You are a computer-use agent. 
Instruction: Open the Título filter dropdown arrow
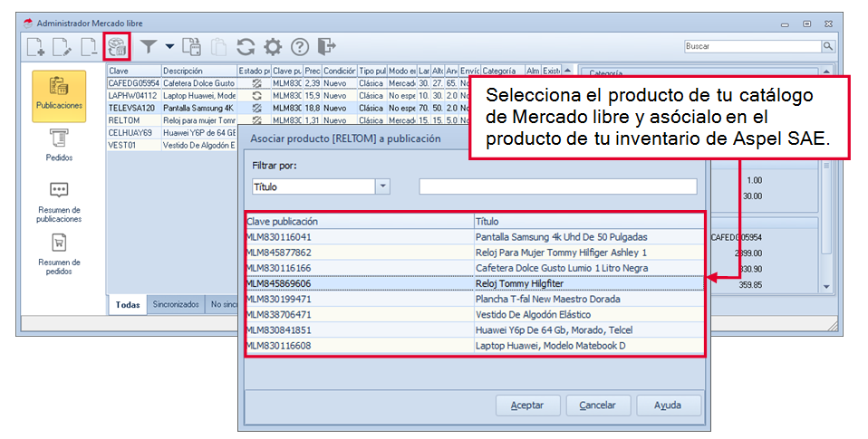(382, 186)
